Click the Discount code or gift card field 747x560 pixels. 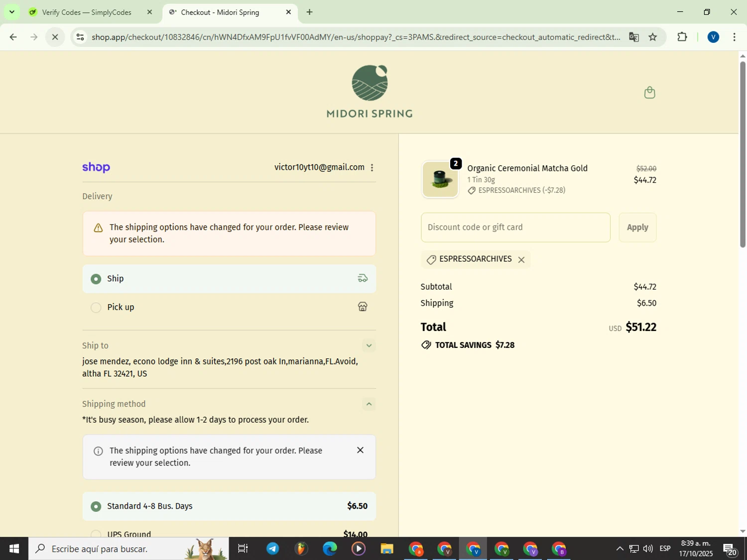(515, 227)
